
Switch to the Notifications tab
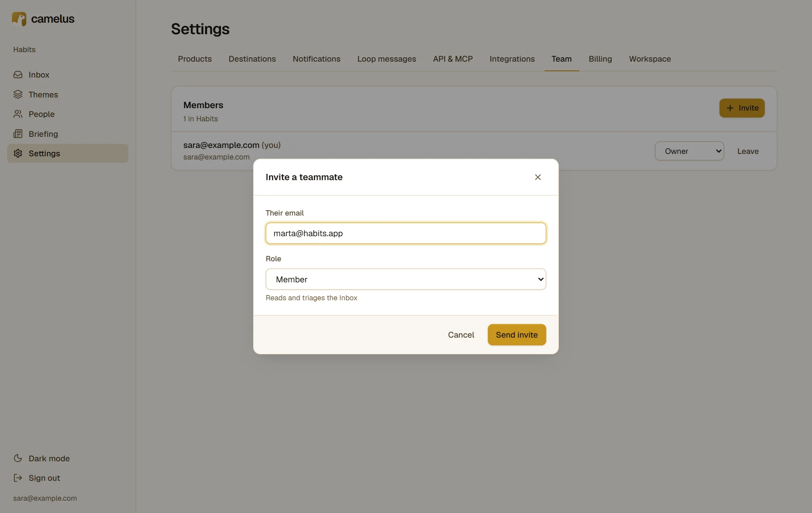(x=316, y=59)
